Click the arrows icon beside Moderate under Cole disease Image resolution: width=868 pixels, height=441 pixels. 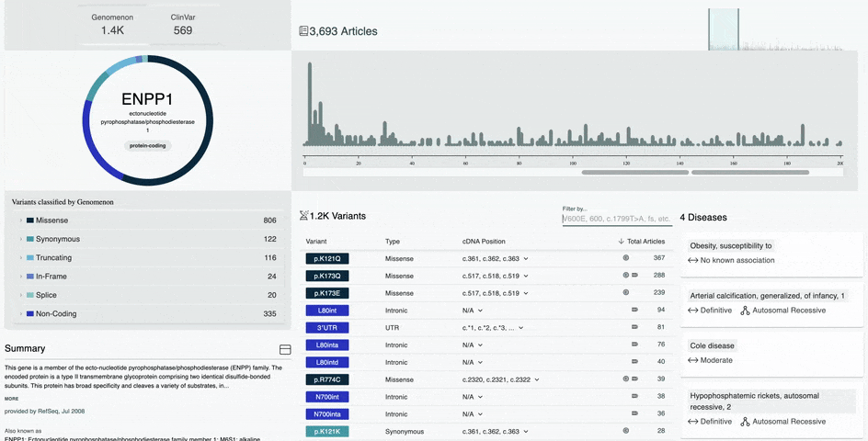click(x=692, y=360)
